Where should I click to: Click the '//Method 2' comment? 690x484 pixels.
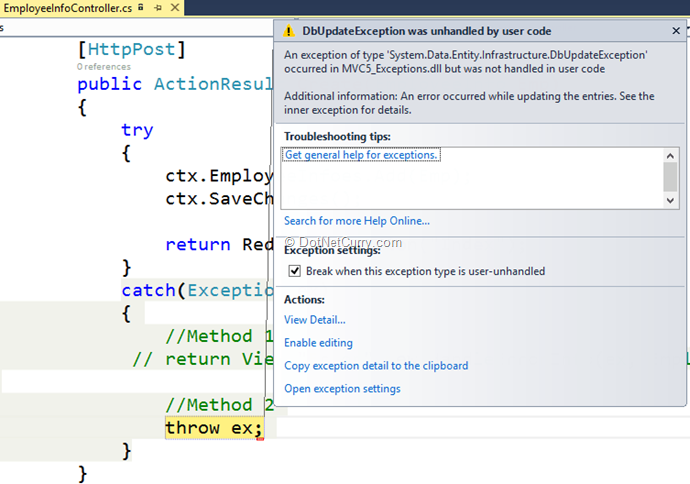point(220,405)
